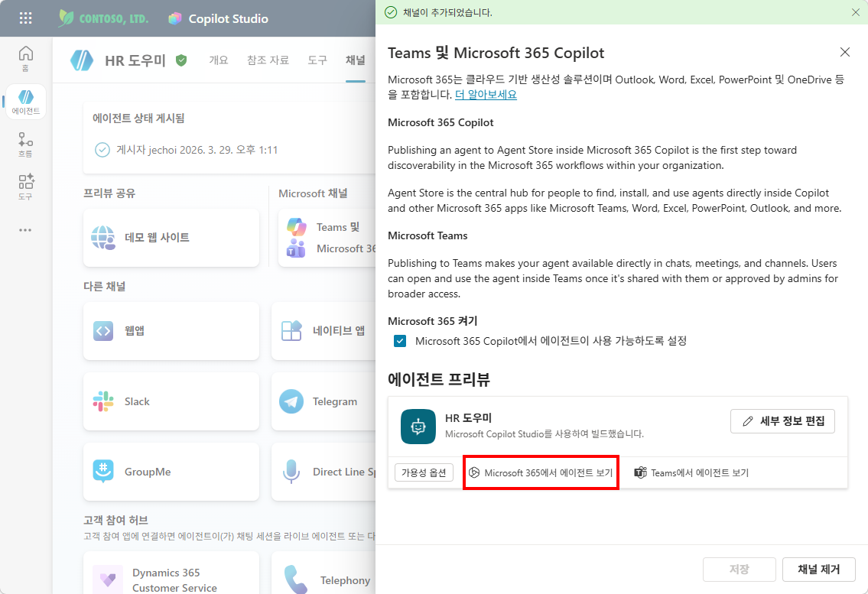This screenshot has height=594, width=868.
Task: Click the 게시자 jechoi publish timestamp text
Action: 197,150
